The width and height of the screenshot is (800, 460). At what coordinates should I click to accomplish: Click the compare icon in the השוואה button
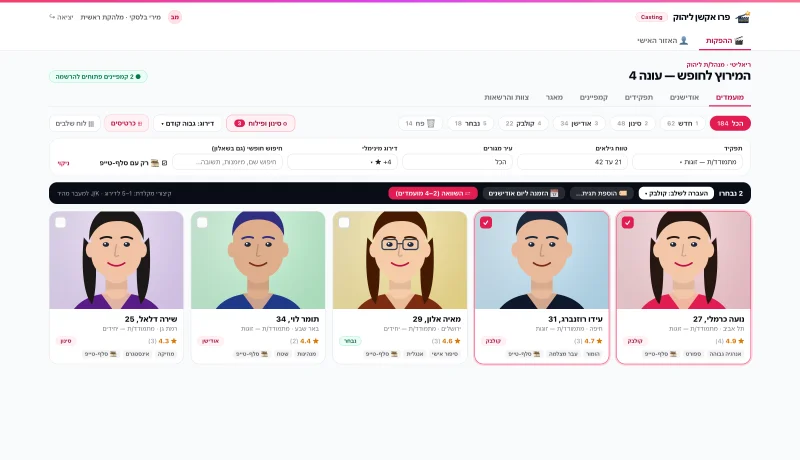(468, 193)
